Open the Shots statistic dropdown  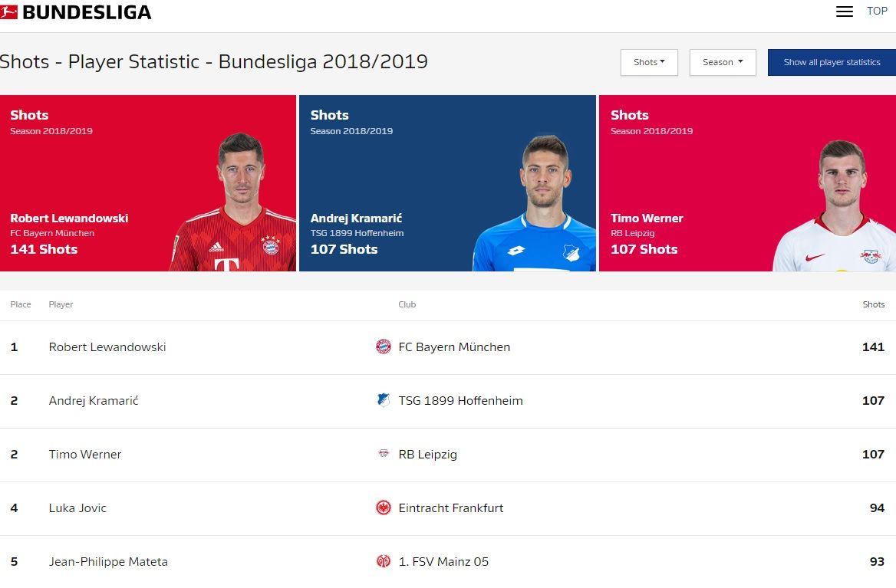click(648, 62)
